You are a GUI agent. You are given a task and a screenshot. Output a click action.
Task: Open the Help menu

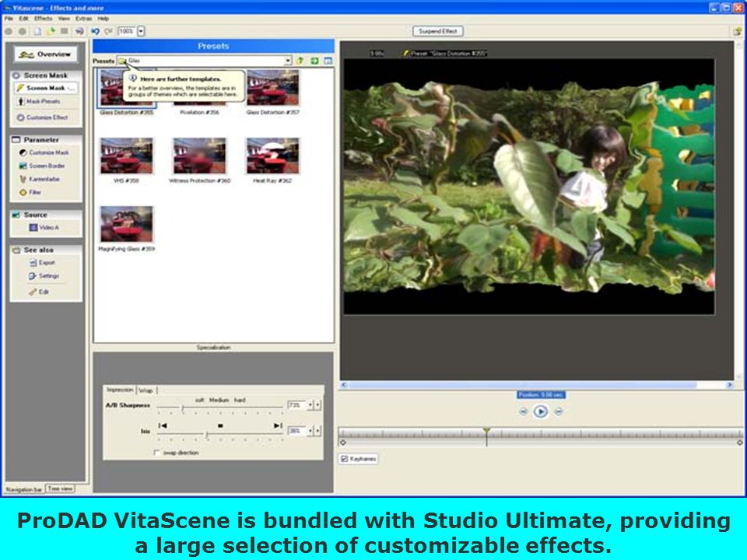click(x=103, y=19)
